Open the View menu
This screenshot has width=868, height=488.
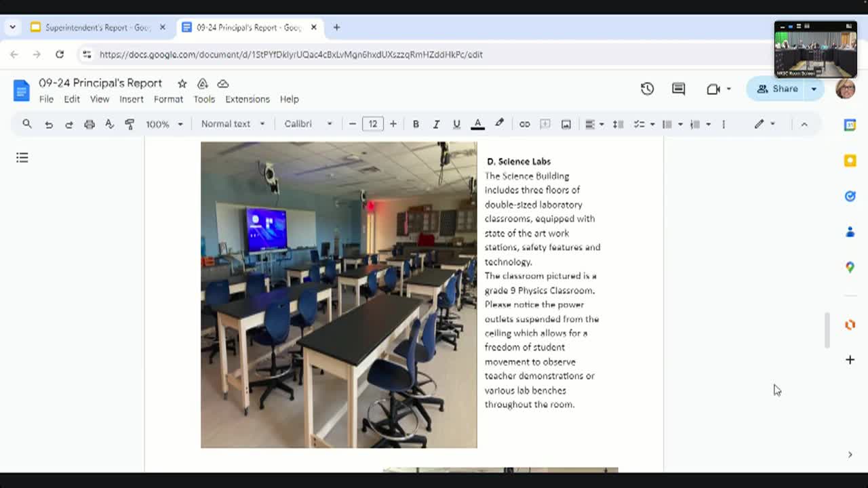pos(100,99)
